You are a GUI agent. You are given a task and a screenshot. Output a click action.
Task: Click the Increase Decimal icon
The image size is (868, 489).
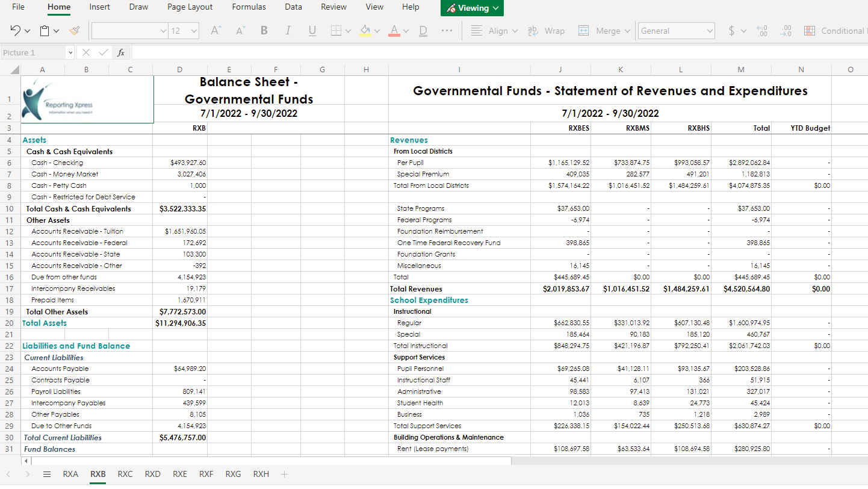(762, 30)
